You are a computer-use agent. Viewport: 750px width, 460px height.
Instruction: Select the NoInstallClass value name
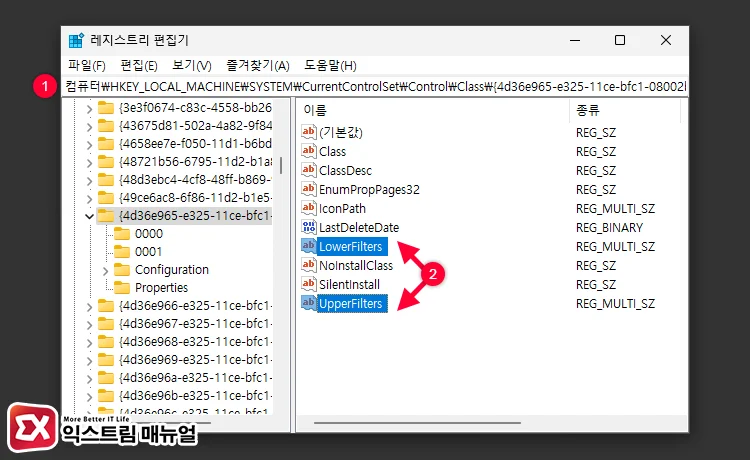tap(356, 265)
